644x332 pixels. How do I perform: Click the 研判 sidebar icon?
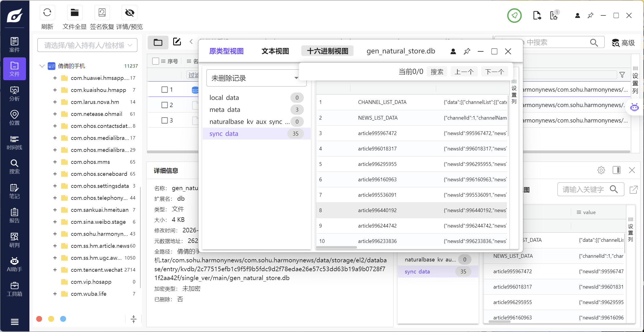pyautogui.click(x=14, y=240)
